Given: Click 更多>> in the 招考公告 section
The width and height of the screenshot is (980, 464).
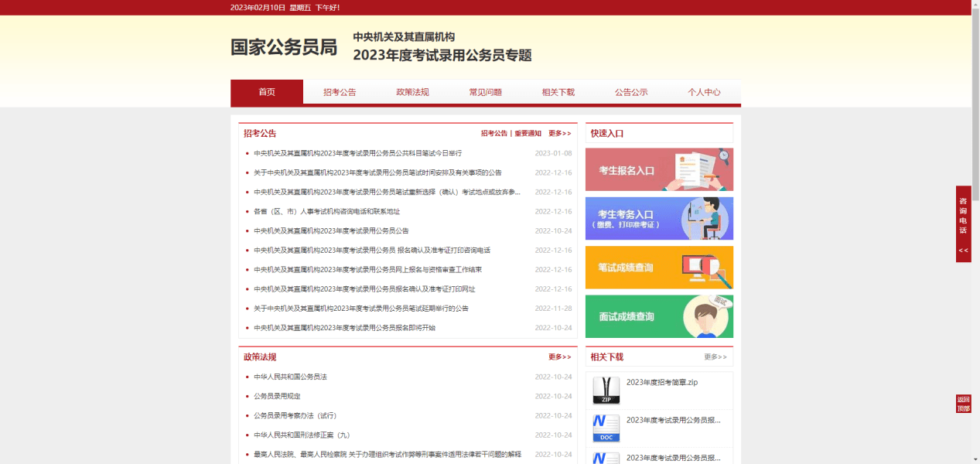Looking at the screenshot, I should click(560, 133).
